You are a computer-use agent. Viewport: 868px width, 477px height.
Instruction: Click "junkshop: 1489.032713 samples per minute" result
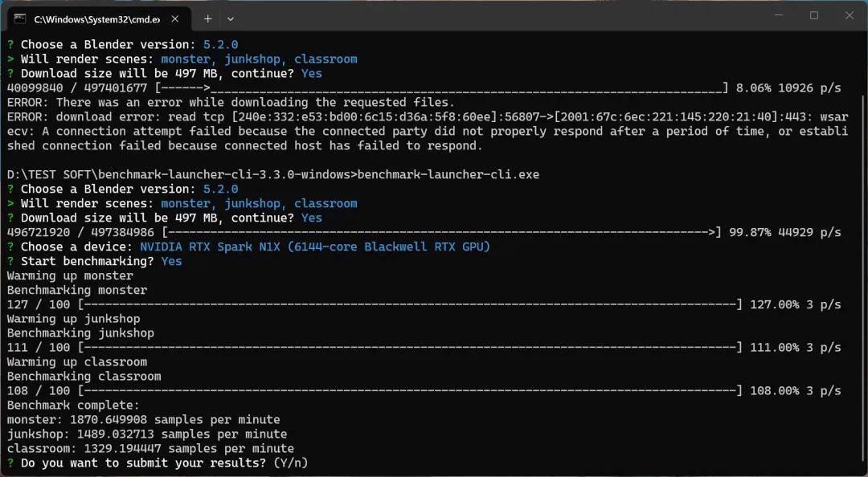(x=147, y=434)
